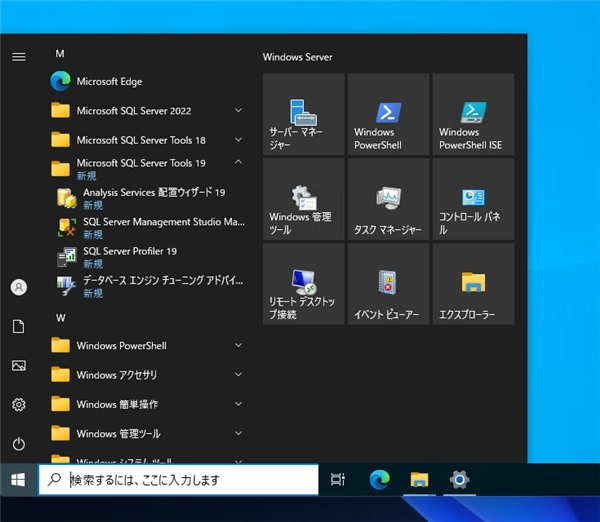This screenshot has height=522, width=600.
Task: Open the リモート デスクトップ接続 tile
Action: [x=304, y=284]
